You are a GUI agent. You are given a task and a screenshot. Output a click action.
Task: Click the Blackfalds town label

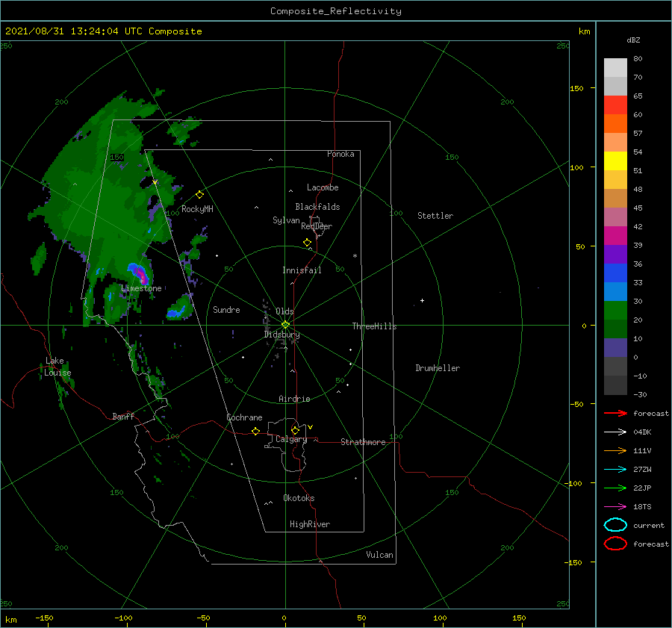click(x=317, y=207)
